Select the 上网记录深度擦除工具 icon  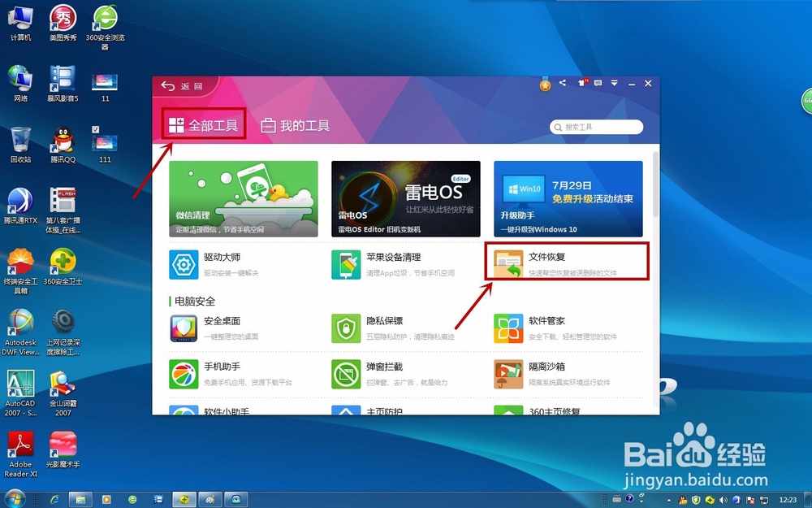coord(63,332)
